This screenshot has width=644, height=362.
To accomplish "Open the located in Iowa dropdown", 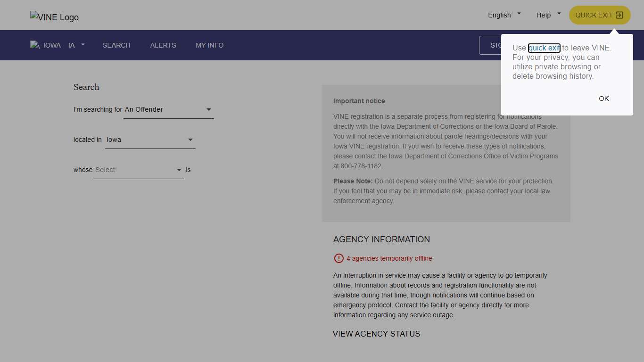I will click(x=150, y=140).
